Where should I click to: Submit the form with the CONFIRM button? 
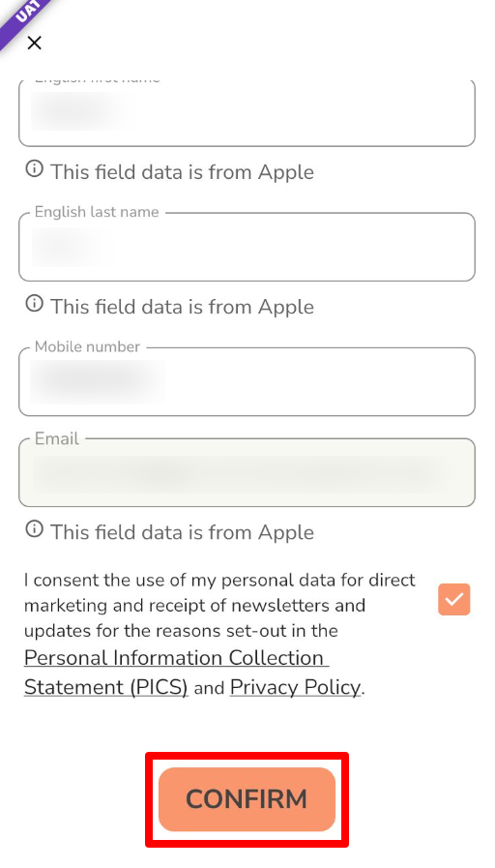(x=247, y=799)
